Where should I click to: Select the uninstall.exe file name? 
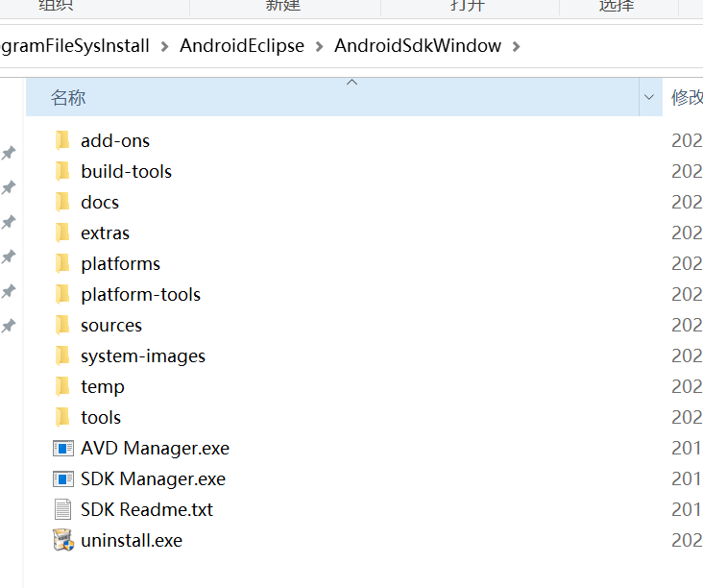[x=132, y=541]
